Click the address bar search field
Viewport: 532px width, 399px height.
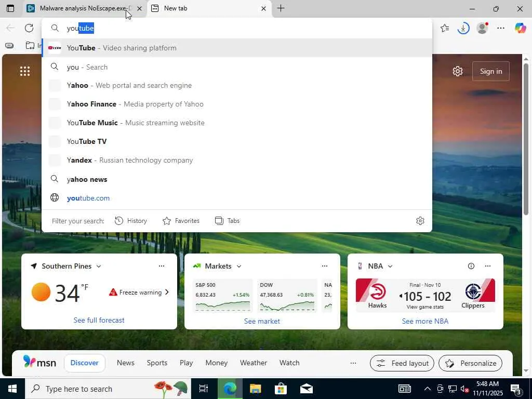point(237,28)
